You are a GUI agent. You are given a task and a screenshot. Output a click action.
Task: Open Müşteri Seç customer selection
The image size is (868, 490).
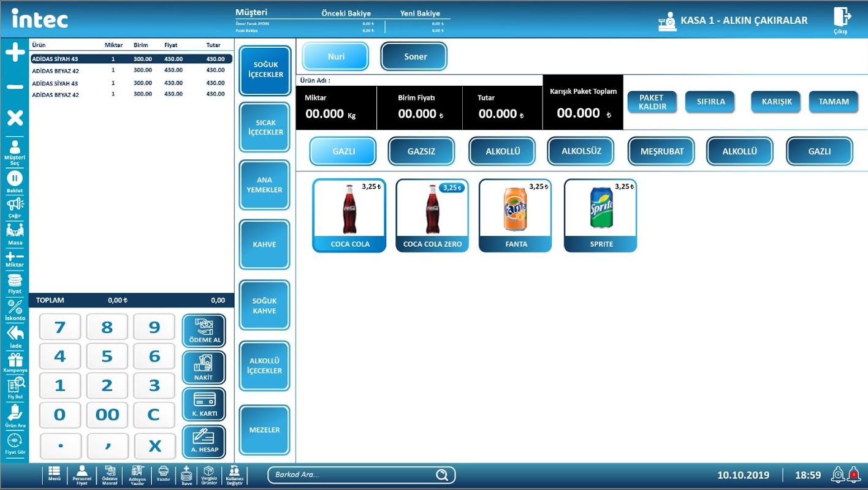[15, 153]
